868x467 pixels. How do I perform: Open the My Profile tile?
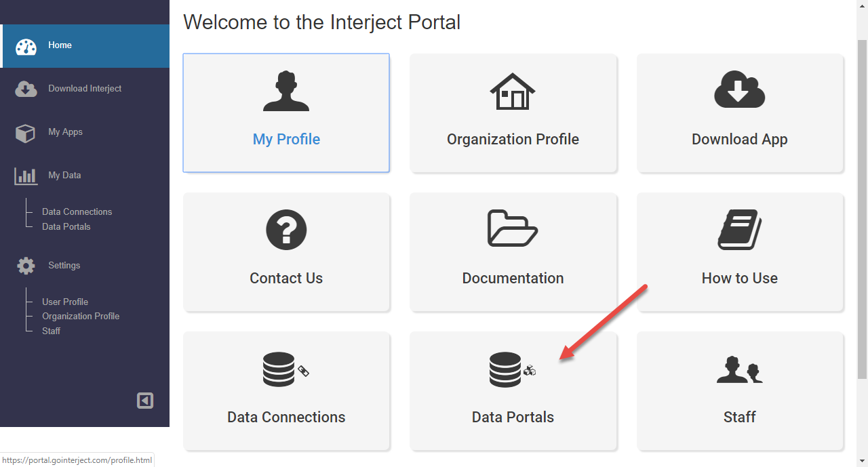286,113
